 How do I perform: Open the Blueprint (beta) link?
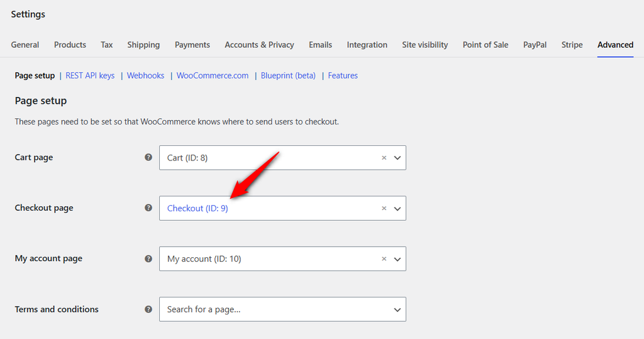pyautogui.click(x=288, y=75)
